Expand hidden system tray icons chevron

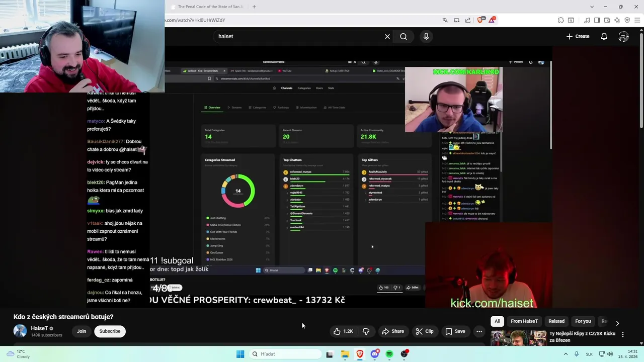[566, 354]
